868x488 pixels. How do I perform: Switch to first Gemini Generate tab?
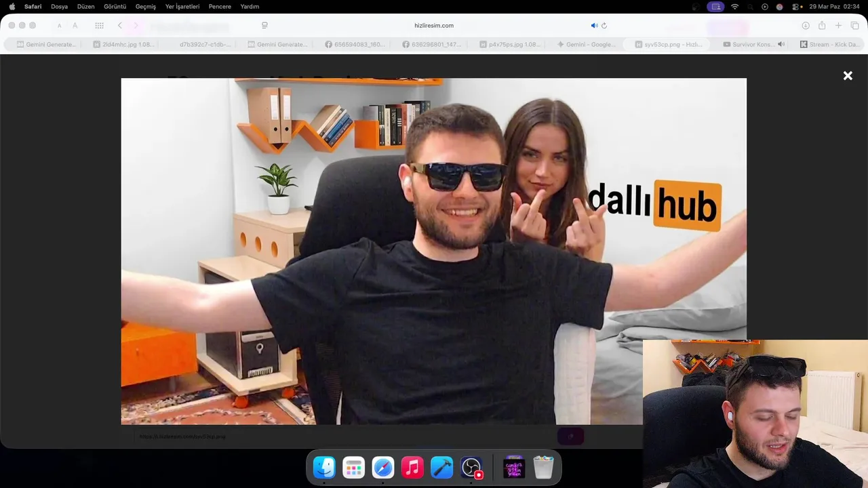coord(46,44)
